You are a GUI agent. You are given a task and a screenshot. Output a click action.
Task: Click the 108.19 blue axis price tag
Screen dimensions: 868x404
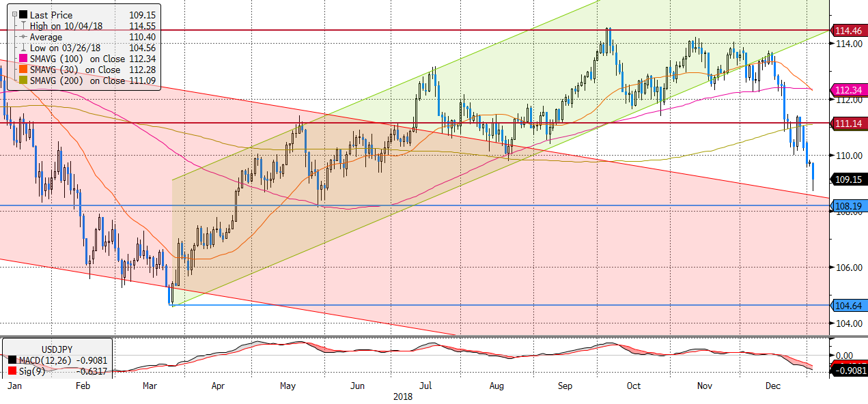point(848,205)
